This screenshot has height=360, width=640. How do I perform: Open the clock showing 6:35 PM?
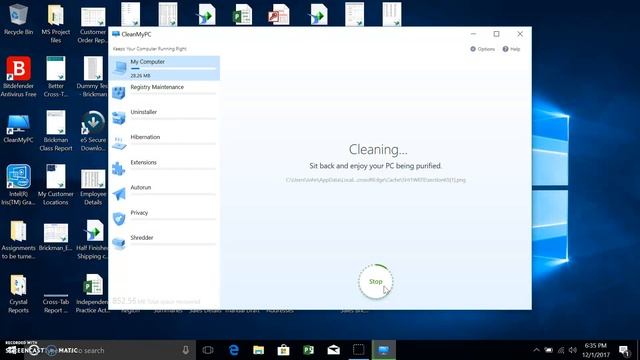click(x=596, y=350)
